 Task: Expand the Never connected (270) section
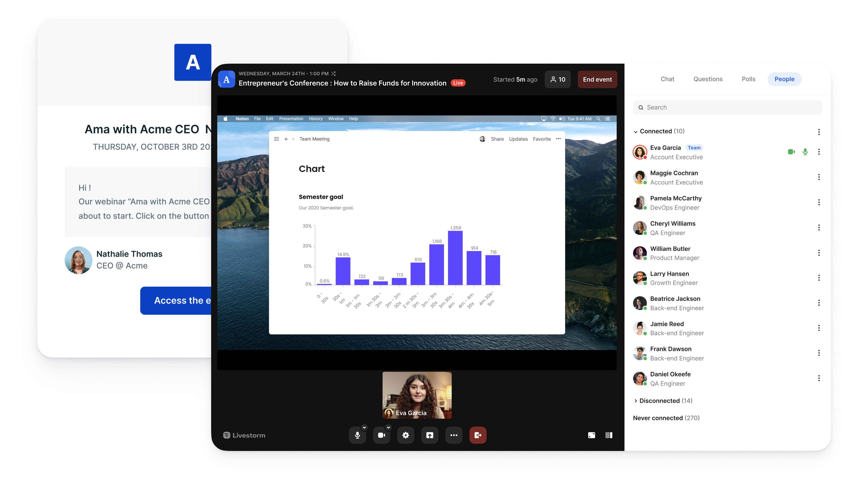666,418
